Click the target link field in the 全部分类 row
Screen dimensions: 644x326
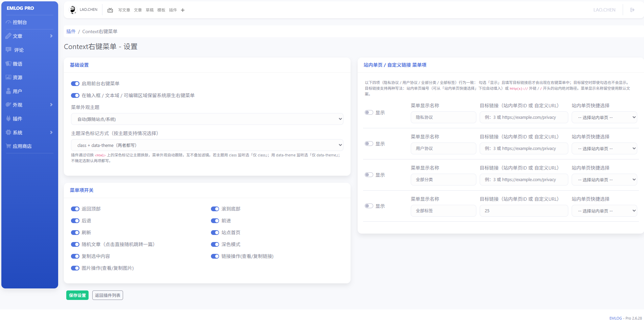(524, 180)
